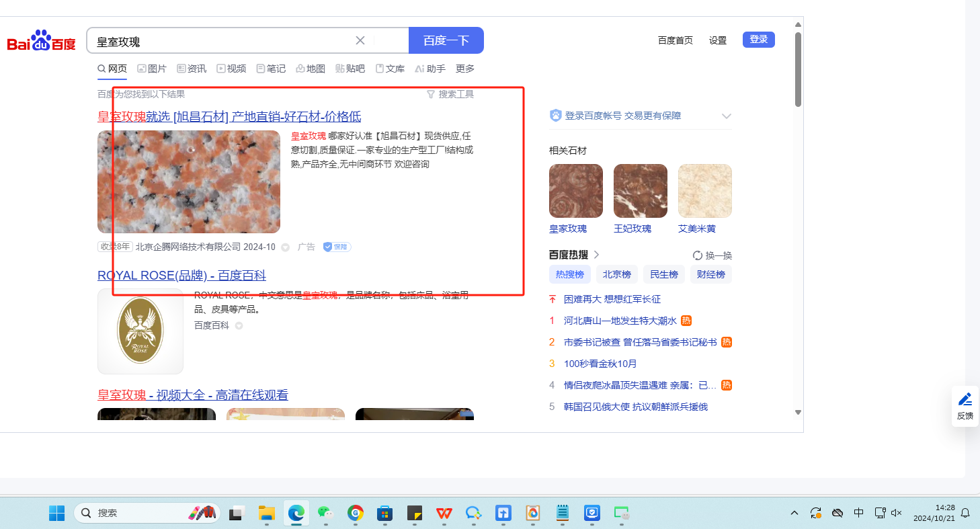Switch to the 贴吧 search tab
The height and width of the screenshot is (529, 980).
click(350, 69)
